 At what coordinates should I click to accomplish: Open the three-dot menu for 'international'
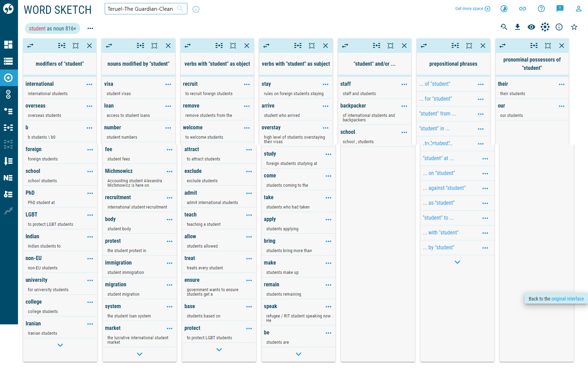pyautogui.click(x=90, y=84)
